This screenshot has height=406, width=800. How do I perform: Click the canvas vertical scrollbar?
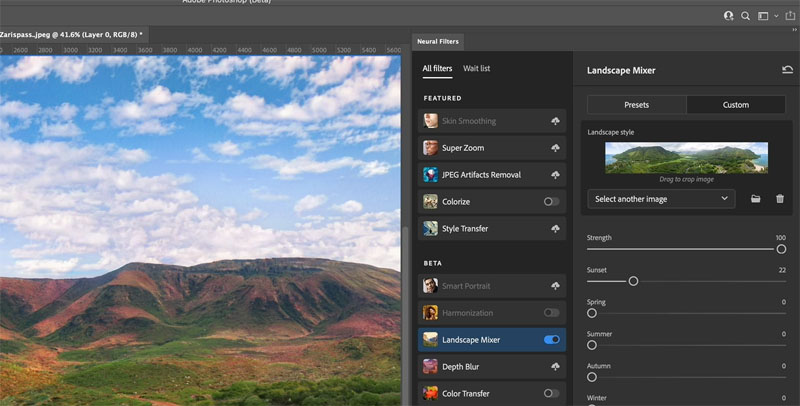406,316
